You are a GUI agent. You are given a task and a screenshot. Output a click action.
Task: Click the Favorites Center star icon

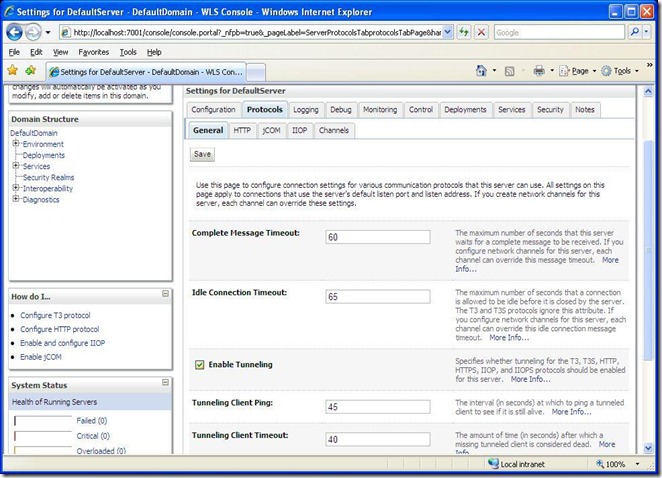coord(13,71)
